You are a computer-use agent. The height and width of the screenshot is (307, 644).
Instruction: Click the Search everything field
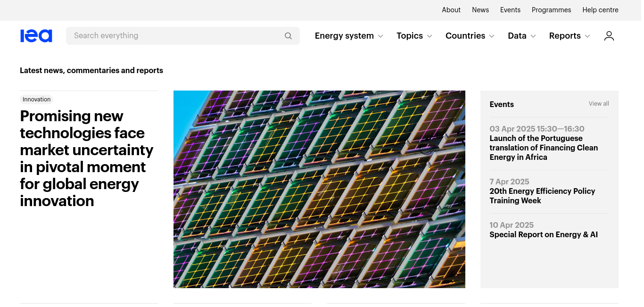183,36
